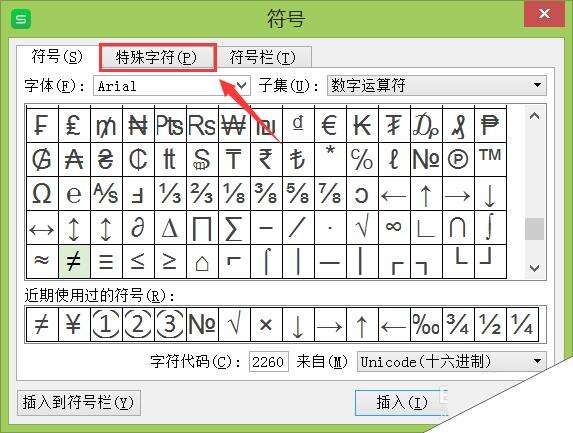Choose the won ₩ currency symbol
The width and height of the screenshot is (573, 433).
[x=234, y=125]
